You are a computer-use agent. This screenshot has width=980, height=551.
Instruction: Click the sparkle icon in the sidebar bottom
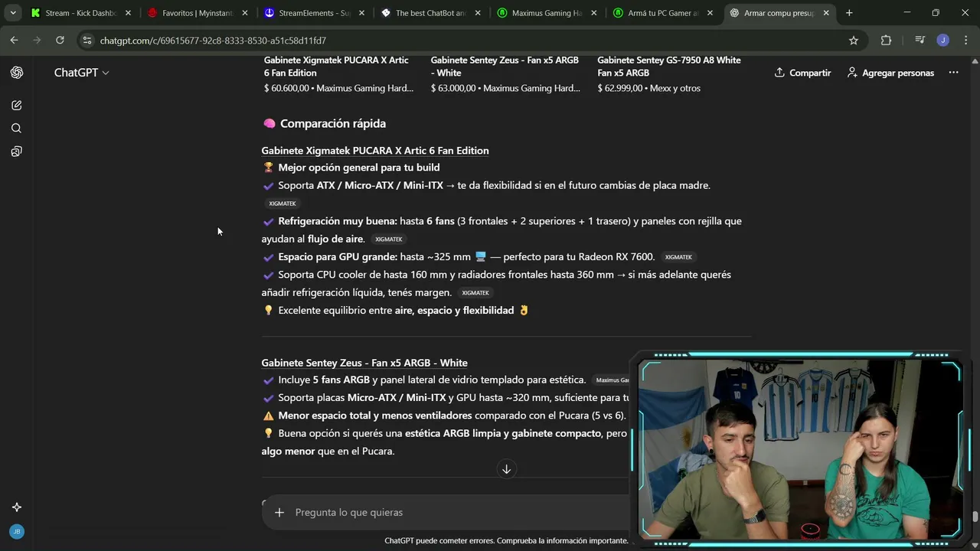coord(17,507)
